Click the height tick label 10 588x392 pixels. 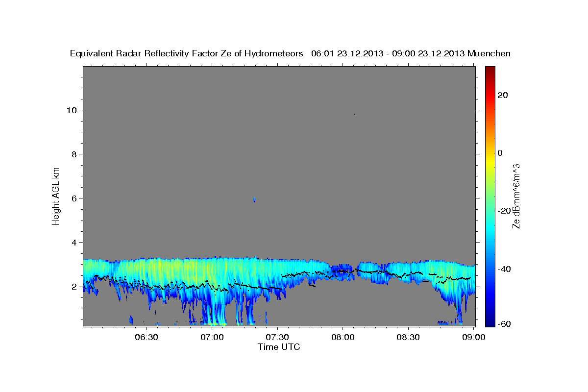73,110
